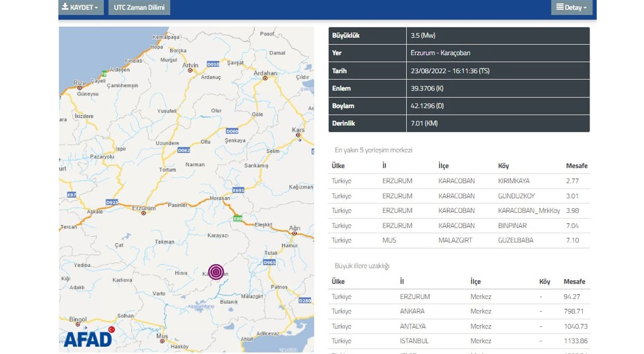Click the UTC Zaman Dilimi button
Screen dimensions: 644x354
coord(139,8)
